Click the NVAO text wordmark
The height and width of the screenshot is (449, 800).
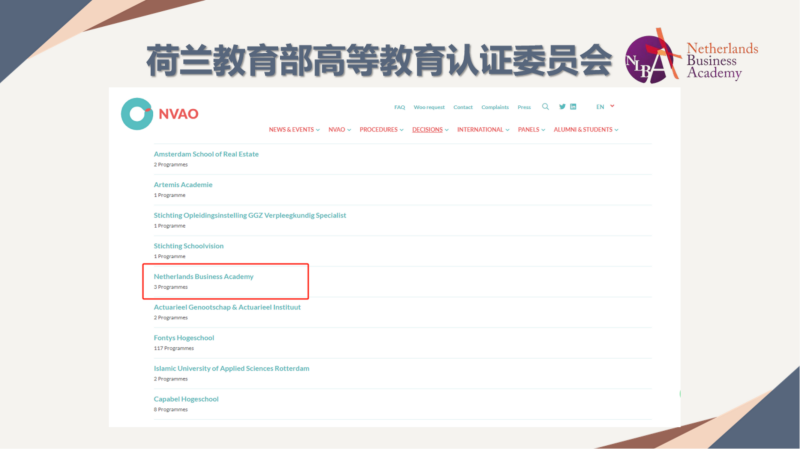point(178,114)
